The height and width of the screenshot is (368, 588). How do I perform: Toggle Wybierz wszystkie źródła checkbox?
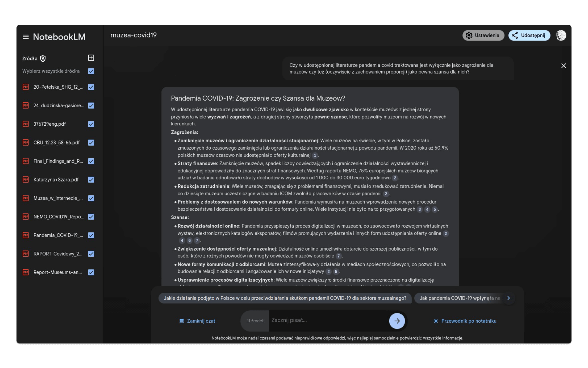coord(91,71)
